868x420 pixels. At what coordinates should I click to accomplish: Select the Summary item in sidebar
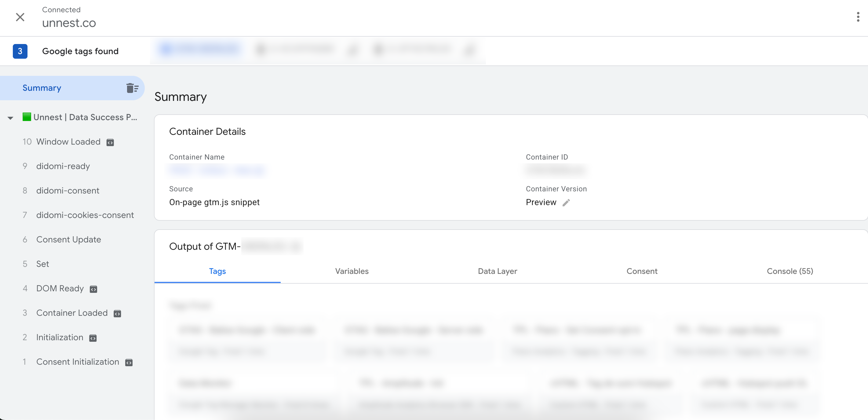tap(42, 88)
